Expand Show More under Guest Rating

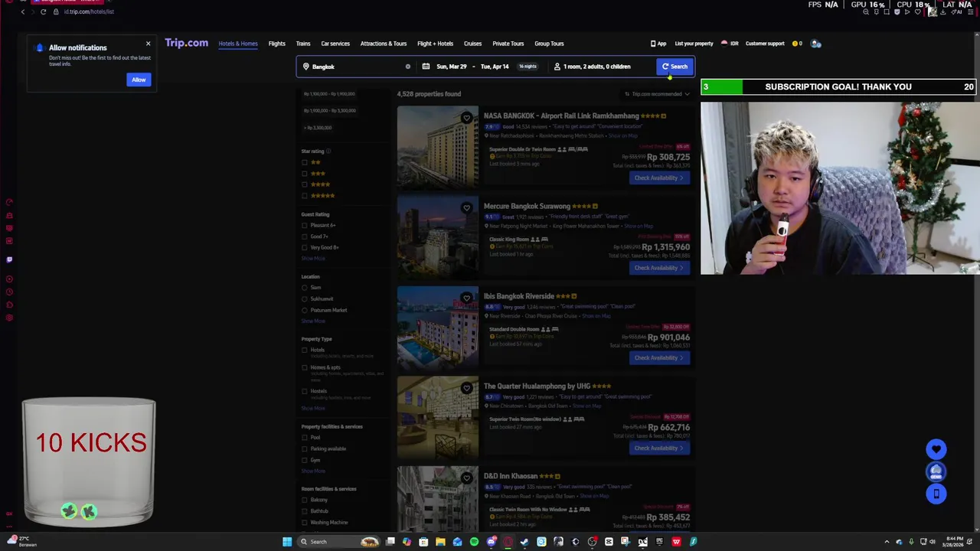click(313, 258)
